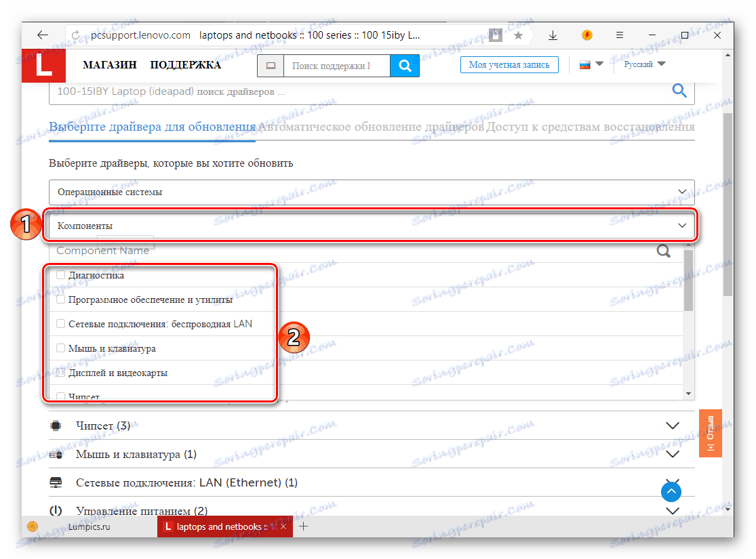The height and width of the screenshot is (559, 756).
Task: Click the power icon beside Управление питанием
Action: (x=56, y=510)
